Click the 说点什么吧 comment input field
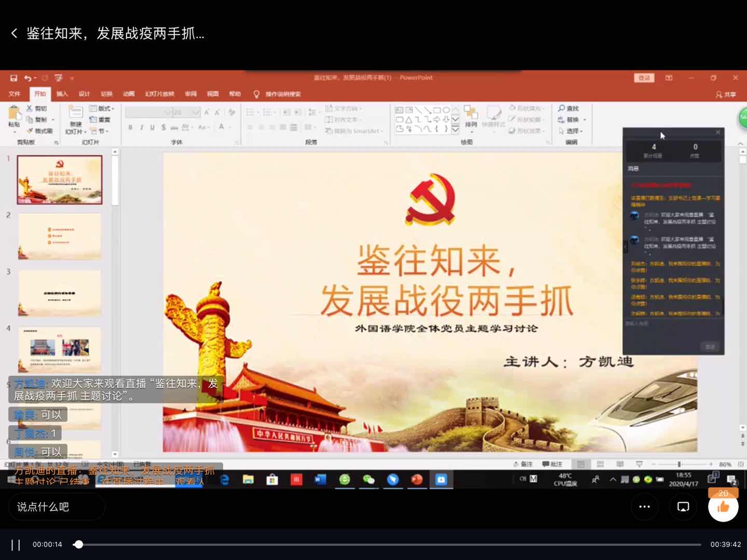 56,507
